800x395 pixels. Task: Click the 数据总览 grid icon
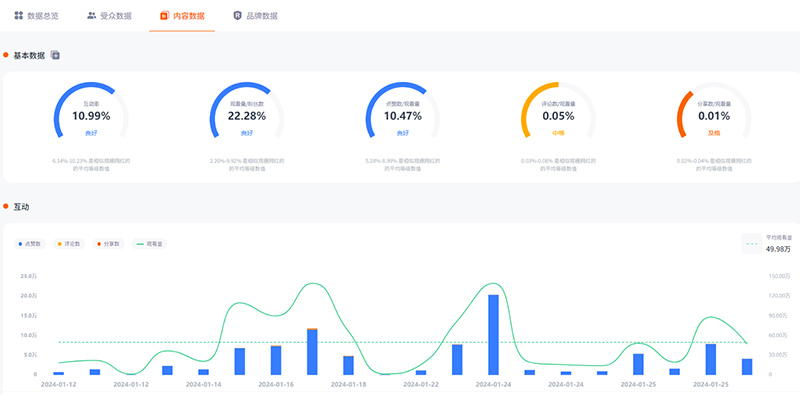click(18, 15)
